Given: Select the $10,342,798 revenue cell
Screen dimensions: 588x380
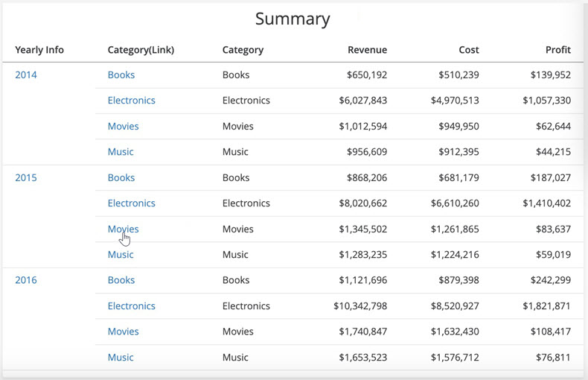Looking at the screenshot, I should (360, 306).
